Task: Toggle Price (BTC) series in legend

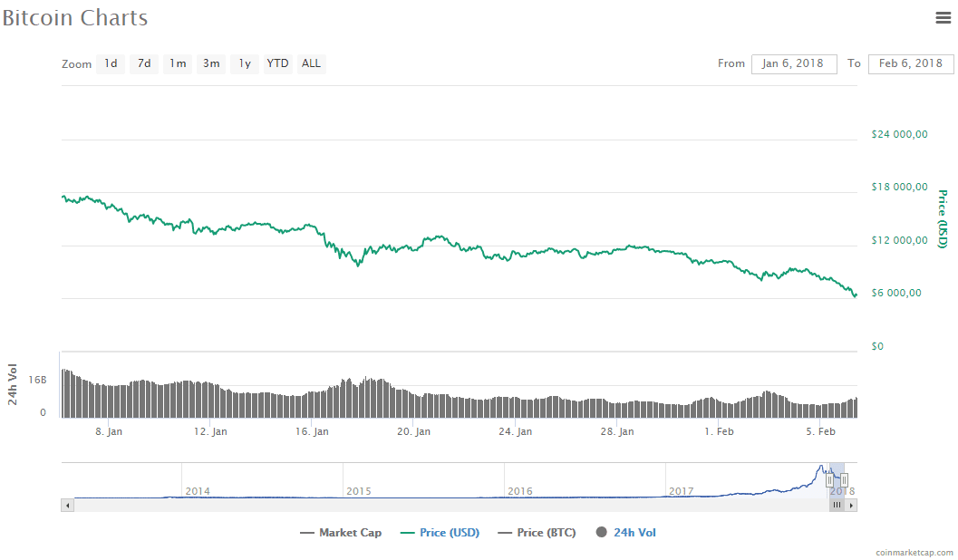Action: 537,533
